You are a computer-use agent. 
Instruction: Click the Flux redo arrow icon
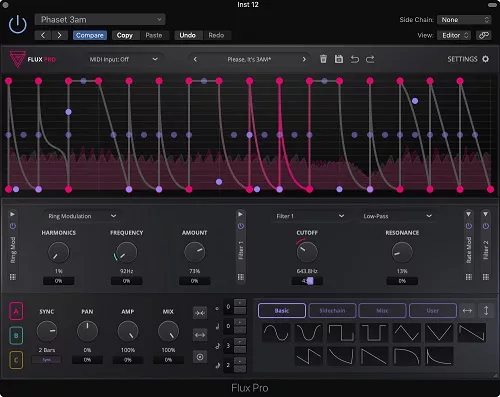[x=370, y=59]
